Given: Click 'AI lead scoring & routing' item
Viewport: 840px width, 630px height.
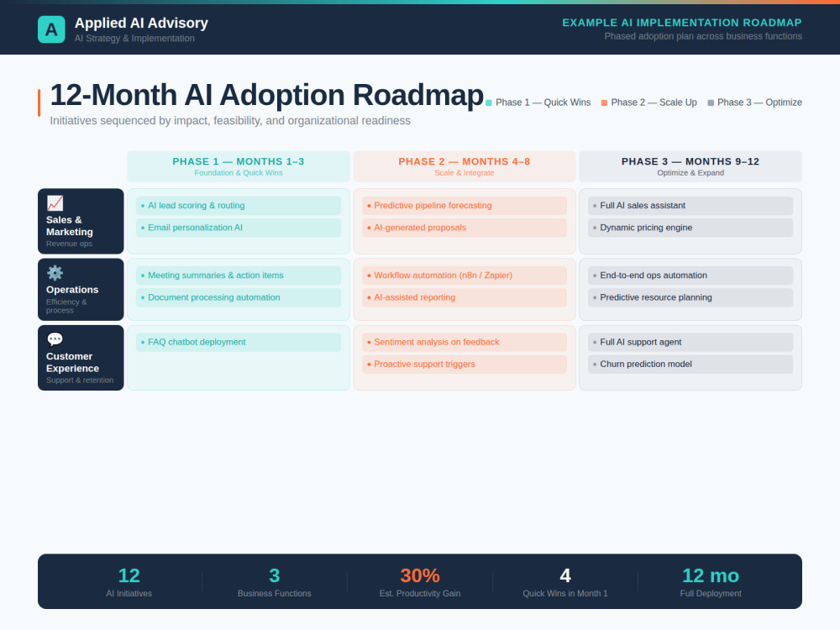Looking at the screenshot, I should coord(239,206).
